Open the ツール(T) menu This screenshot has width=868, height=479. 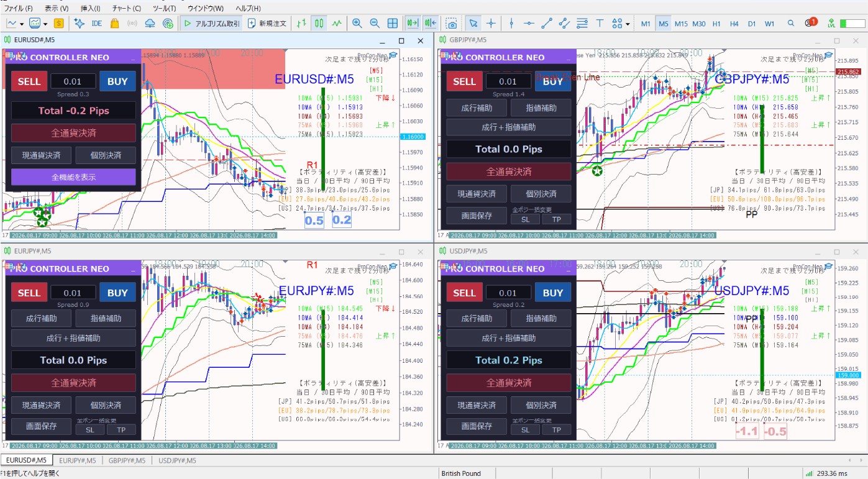pyautogui.click(x=164, y=8)
